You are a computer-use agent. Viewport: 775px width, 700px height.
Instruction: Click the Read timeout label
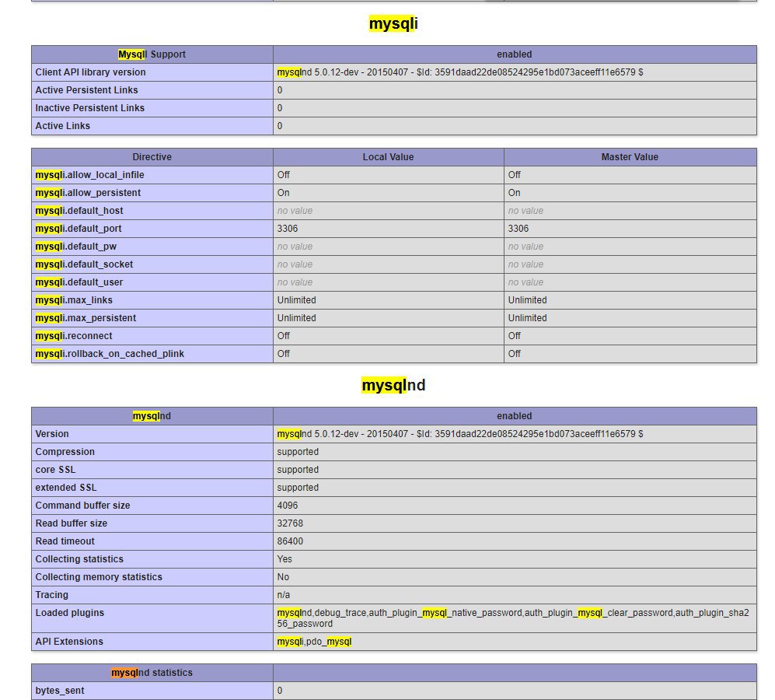(65, 541)
